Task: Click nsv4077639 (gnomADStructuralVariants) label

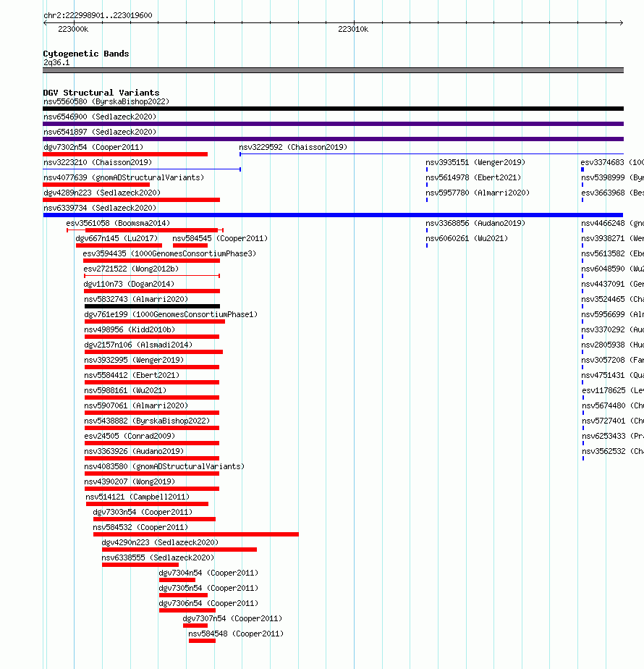Action: (x=124, y=177)
